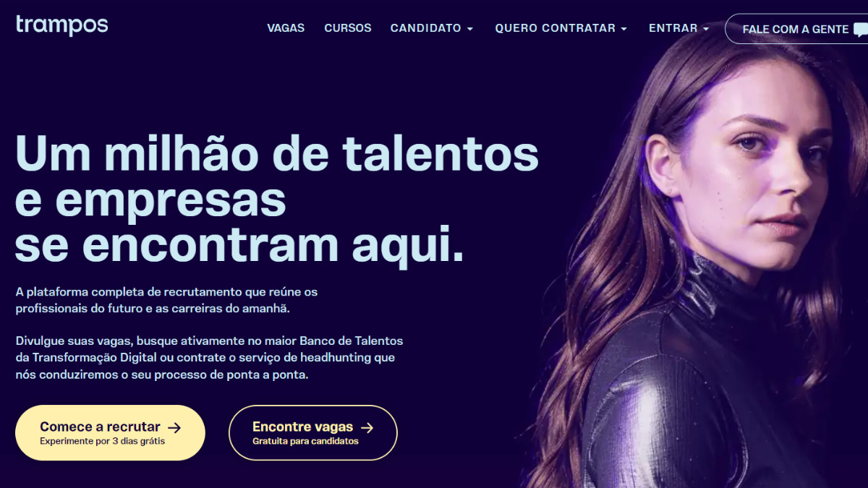
Task: Select the CANDIDATO menu label
Action: (x=426, y=28)
